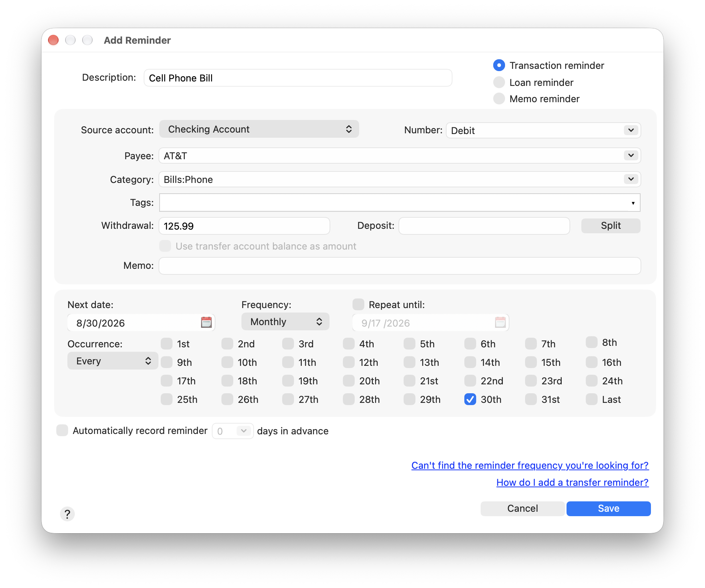Click into the Memo field
Image resolution: width=705 pixels, height=588 pixels.
400,266
